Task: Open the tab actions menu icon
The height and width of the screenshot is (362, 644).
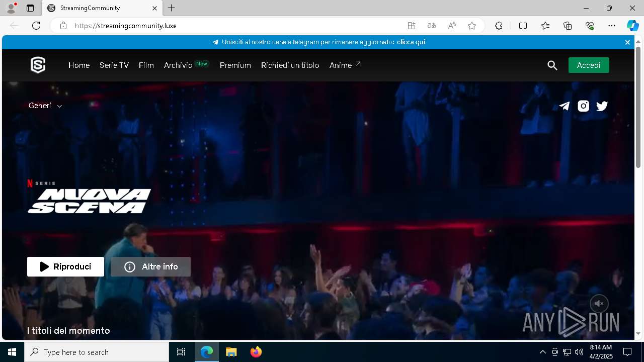Action: [30, 8]
